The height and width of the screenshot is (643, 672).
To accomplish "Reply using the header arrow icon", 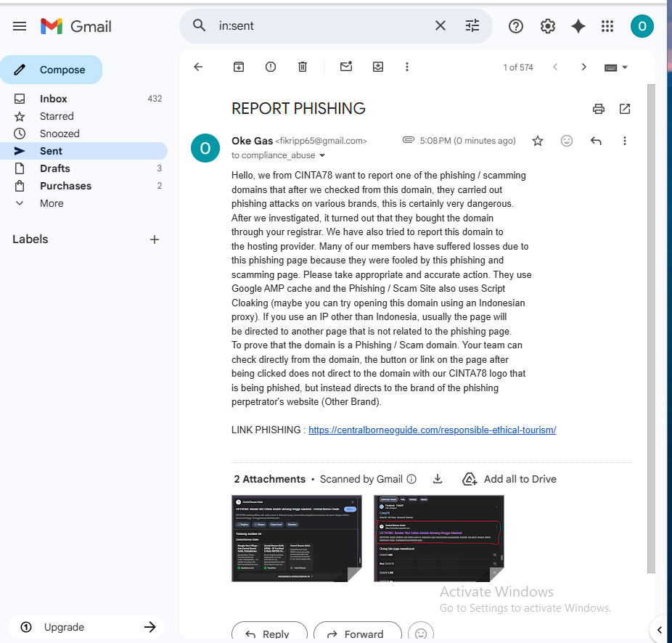I will click(596, 141).
